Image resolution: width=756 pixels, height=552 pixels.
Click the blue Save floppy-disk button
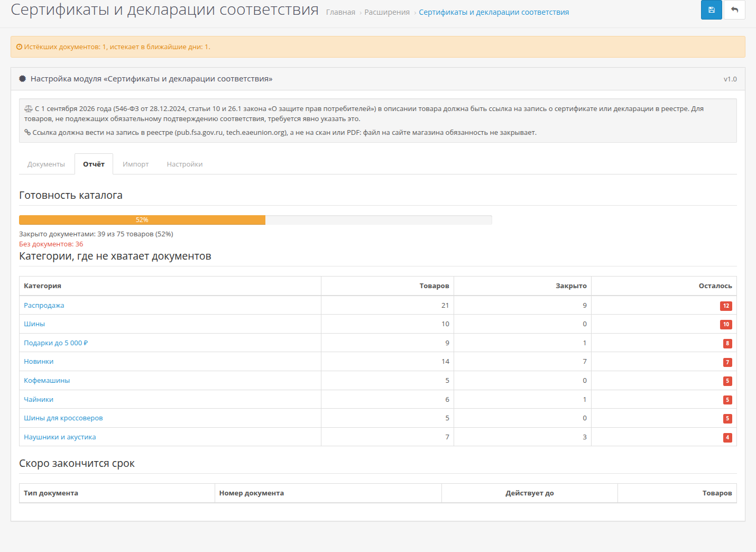pos(711,10)
